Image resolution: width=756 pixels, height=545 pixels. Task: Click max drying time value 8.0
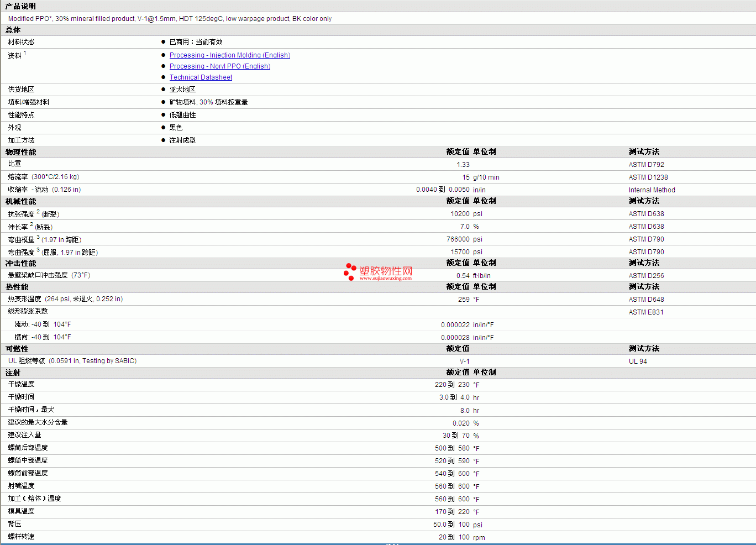pyautogui.click(x=465, y=411)
